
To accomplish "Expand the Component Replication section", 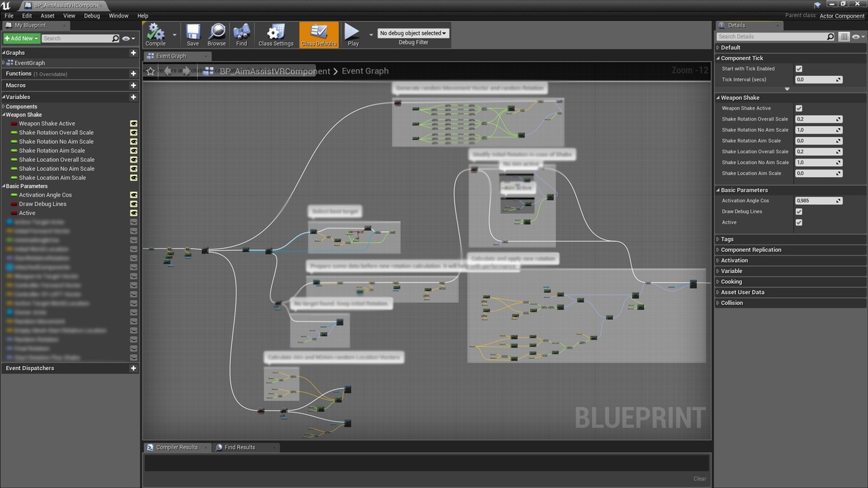I will click(x=751, y=250).
